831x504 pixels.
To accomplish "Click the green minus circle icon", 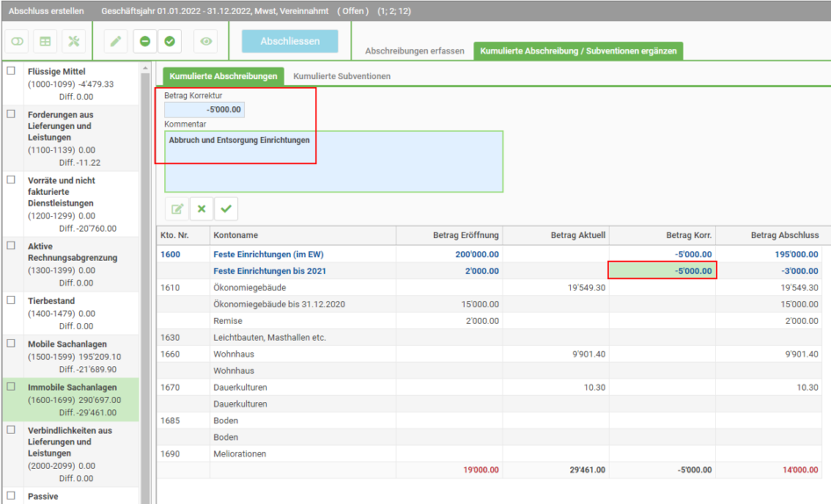I will pyautogui.click(x=145, y=41).
